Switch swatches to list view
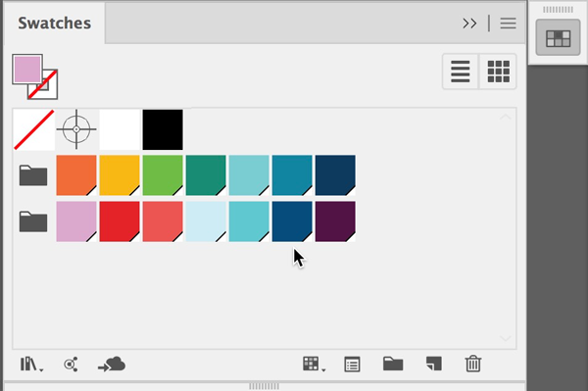The height and width of the screenshot is (391, 588). pos(461,72)
